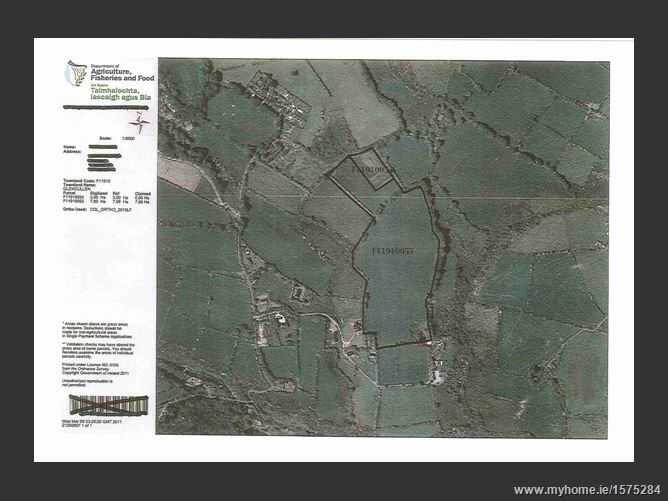Viewport: 668px width, 501px height.
Task: Click the white farmhouse below the large parcel
Action: pyautogui.click(x=435, y=375)
